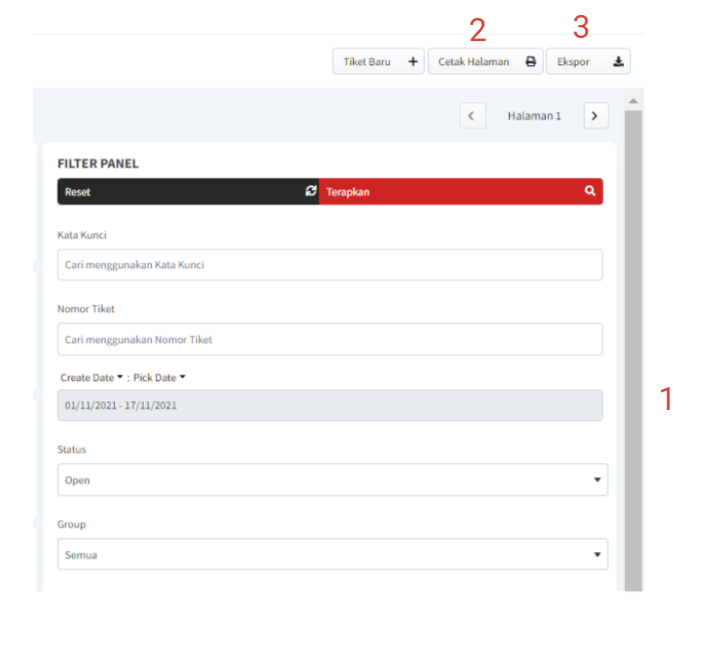The width and height of the screenshot is (707, 648).
Task: Focus the Kata Kunci search field
Action: coord(330,265)
